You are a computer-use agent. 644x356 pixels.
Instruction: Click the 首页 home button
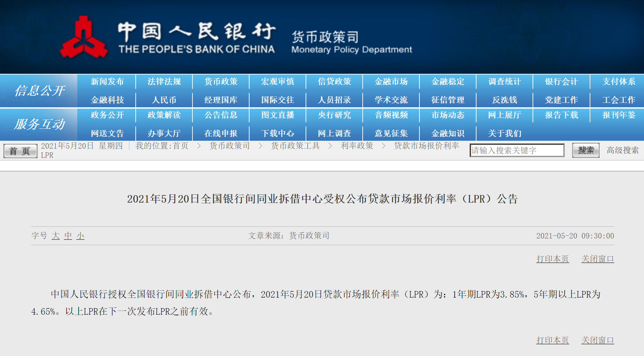tap(20, 151)
